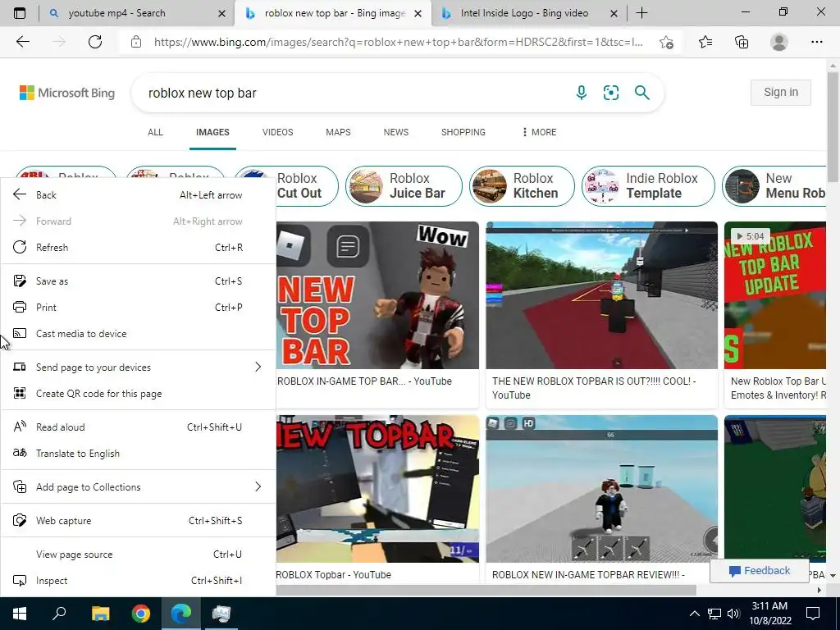Open ROBLOX NEW IN-GAME TOPBAR REVIEW thumbnail
The width and height of the screenshot is (840, 630).
click(x=601, y=489)
